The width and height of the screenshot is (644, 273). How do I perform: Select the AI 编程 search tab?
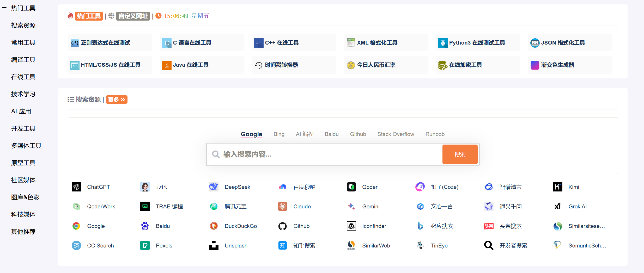coord(305,134)
